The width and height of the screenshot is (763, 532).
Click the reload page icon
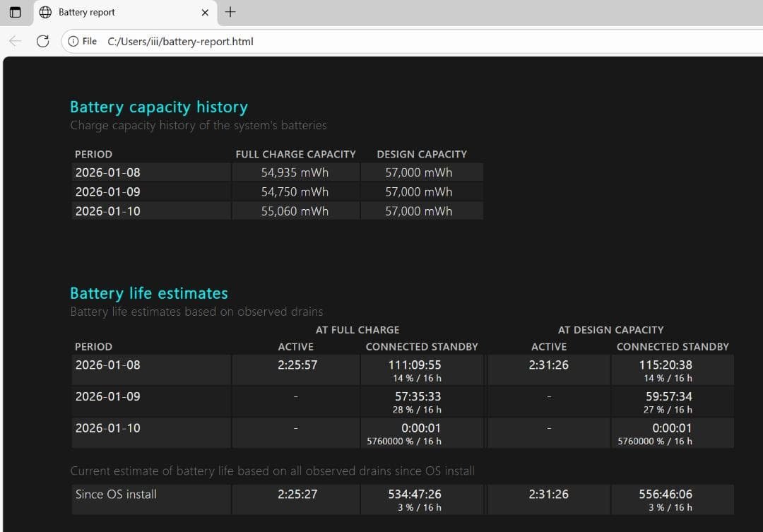tap(42, 41)
